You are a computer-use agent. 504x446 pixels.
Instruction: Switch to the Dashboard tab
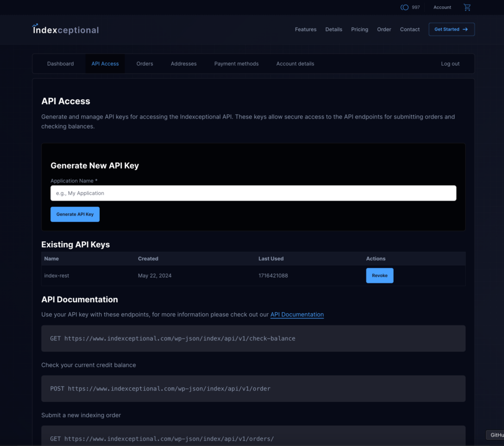coord(60,63)
